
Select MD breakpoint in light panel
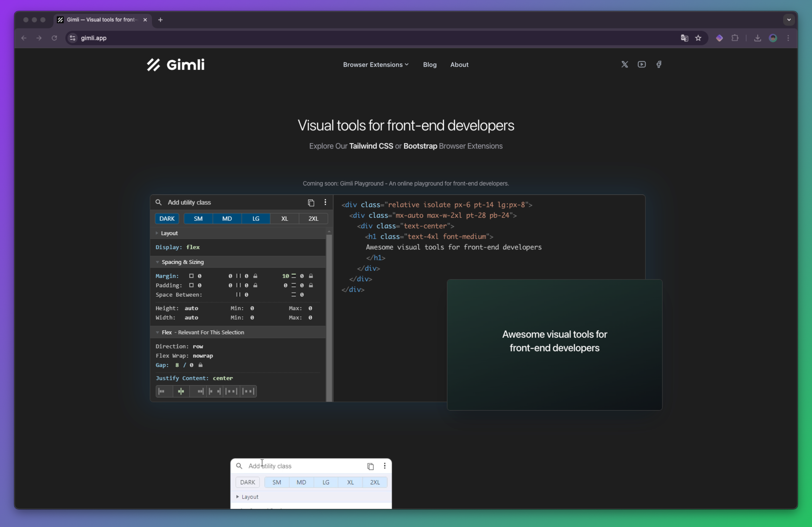[301, 482]
